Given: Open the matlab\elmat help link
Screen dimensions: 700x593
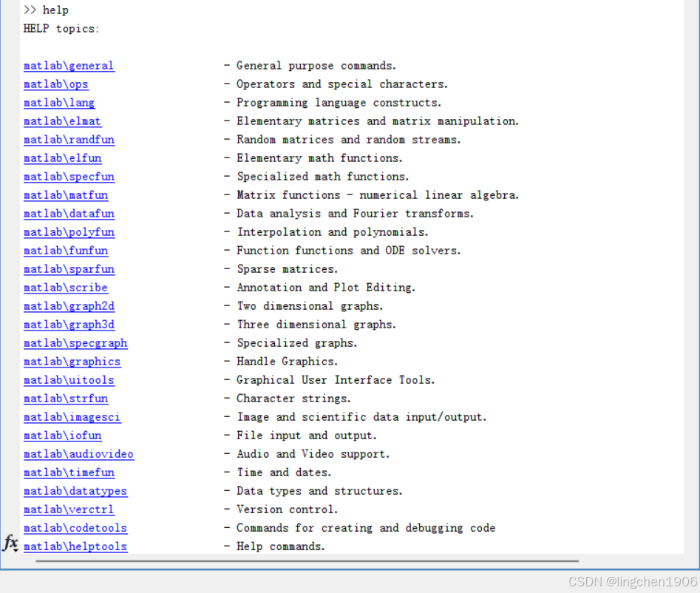Looking at the screenshot, I should click(x=62, y=121).
